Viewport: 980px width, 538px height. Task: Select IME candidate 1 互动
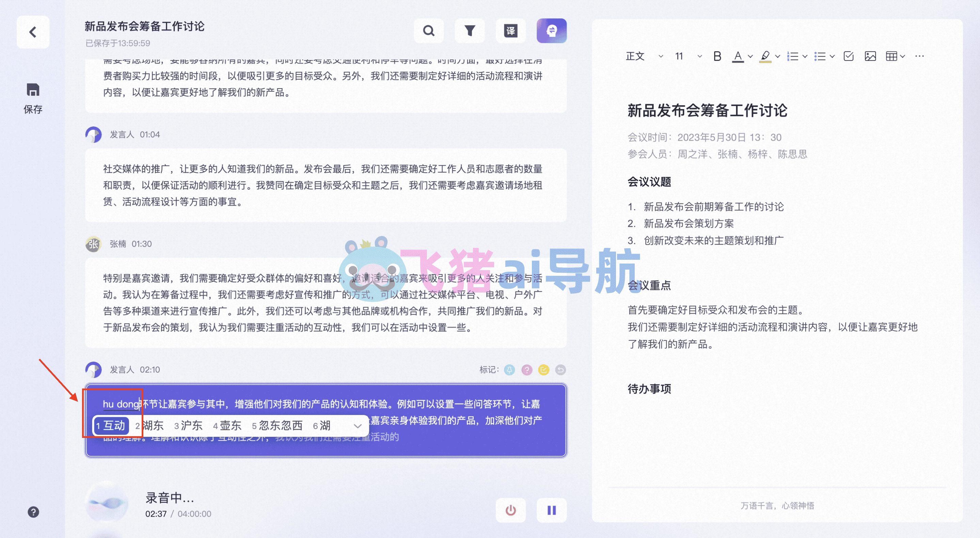click(x=111, y=425)
